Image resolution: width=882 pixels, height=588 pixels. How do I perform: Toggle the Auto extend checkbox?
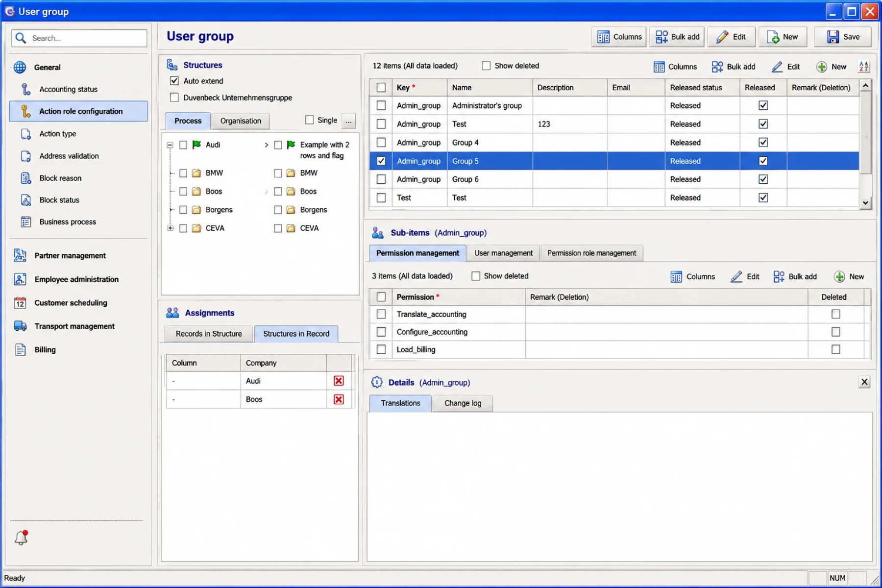pos(174,81)
